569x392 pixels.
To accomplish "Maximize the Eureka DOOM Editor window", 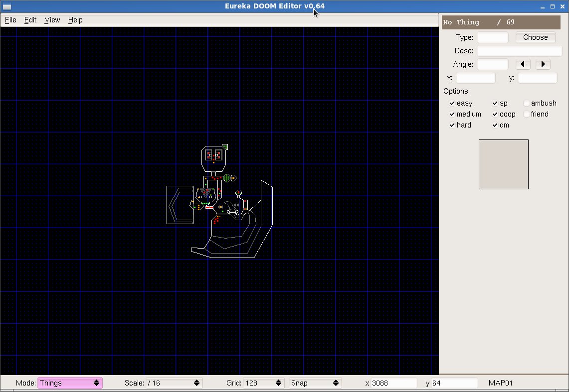I will (553, 6).
